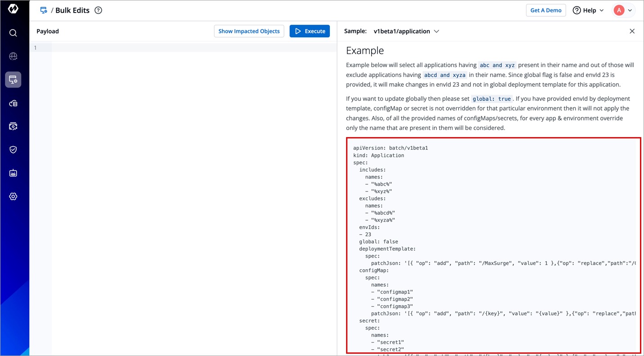This screenshot has height=356, width=644.
Task: Select the highlighted monitor icon in sidebar
Action: click(13, 80)
